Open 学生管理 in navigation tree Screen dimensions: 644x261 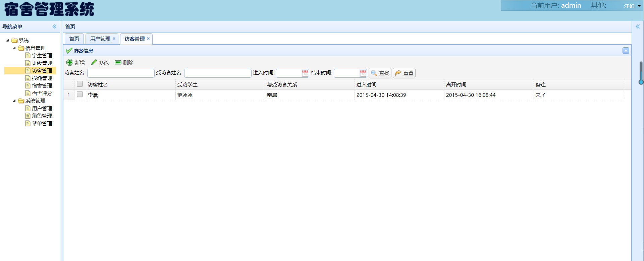click(x=42, y=56)
